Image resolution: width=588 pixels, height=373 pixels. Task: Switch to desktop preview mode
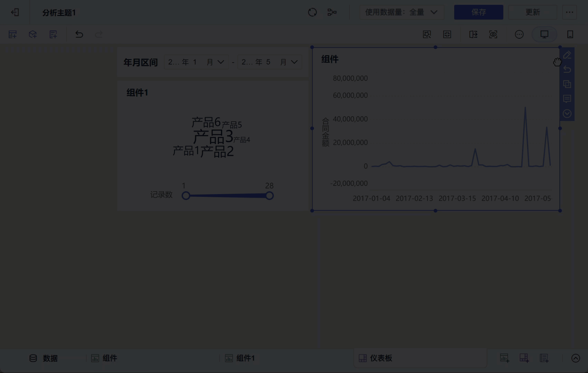pyautogui.click(x=544, y=34)
